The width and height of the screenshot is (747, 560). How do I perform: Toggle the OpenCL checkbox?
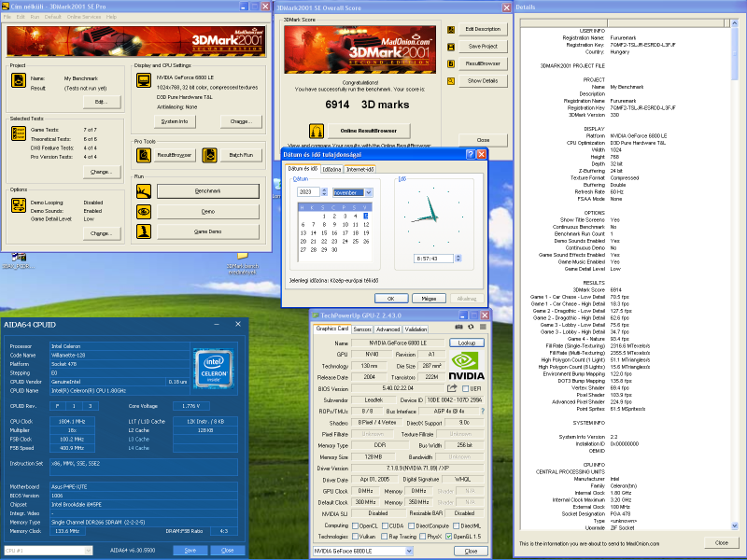(355, 525)
